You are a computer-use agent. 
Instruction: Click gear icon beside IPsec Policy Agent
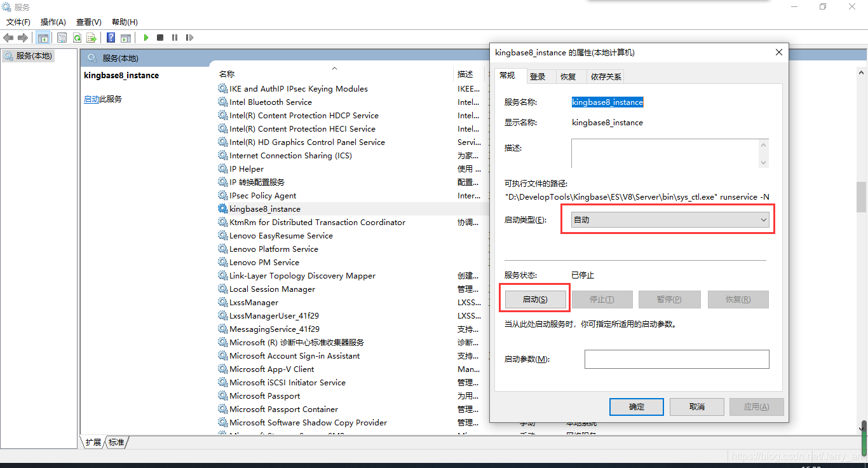click(222, 195)
